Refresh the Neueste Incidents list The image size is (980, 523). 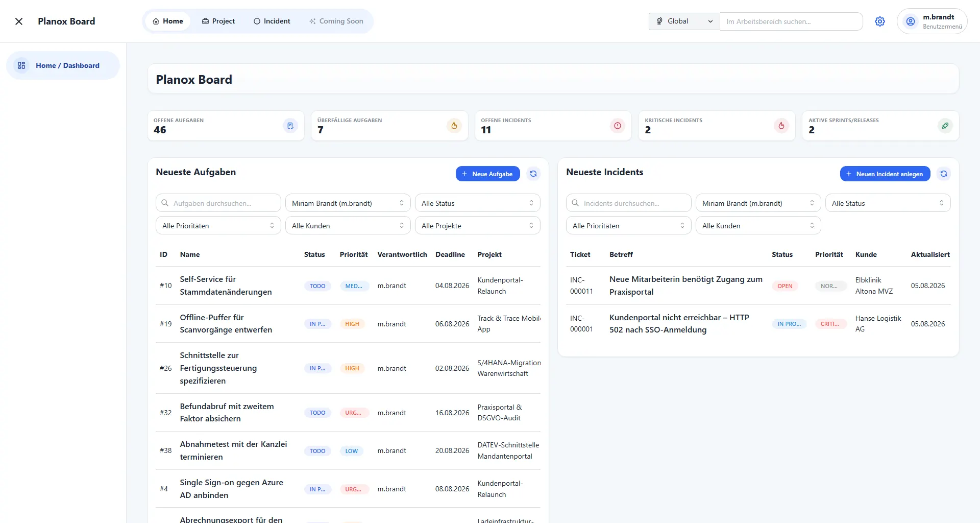(944, 174)
